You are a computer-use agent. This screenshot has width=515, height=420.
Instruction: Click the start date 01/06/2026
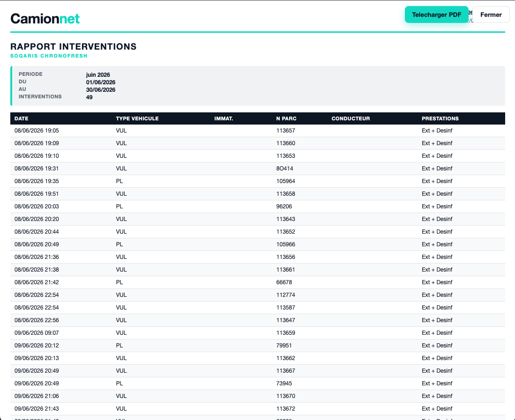[101, 82]
